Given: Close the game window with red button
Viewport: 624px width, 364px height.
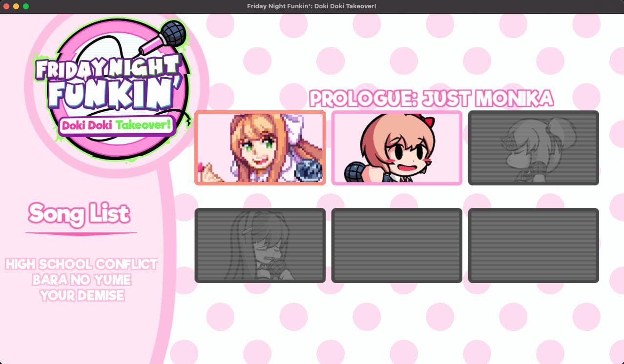Looking at the screenshot, I should tap(6, 6).
